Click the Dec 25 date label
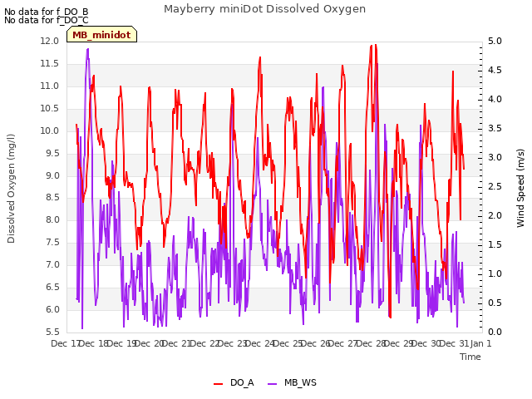The height and width of the screenshot is (399, 532). pyautogui.click(x=288, y=343)
